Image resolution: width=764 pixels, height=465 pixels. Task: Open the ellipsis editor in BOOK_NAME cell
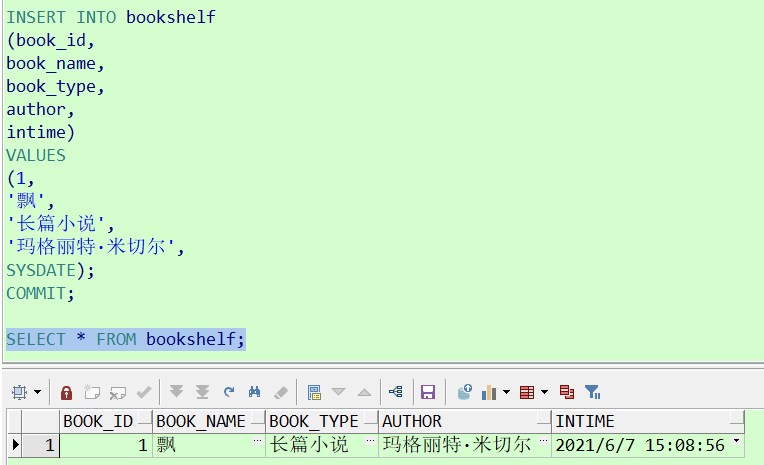coord(257,441)
